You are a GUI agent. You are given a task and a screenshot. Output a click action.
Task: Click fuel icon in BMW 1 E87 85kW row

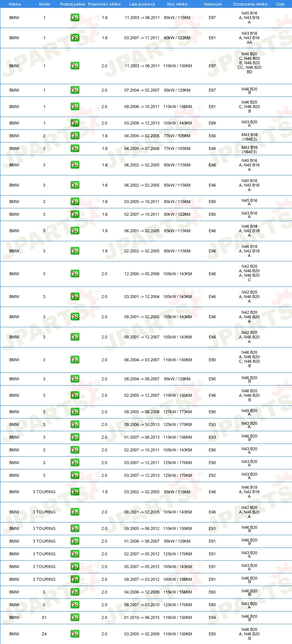[75, 18]
